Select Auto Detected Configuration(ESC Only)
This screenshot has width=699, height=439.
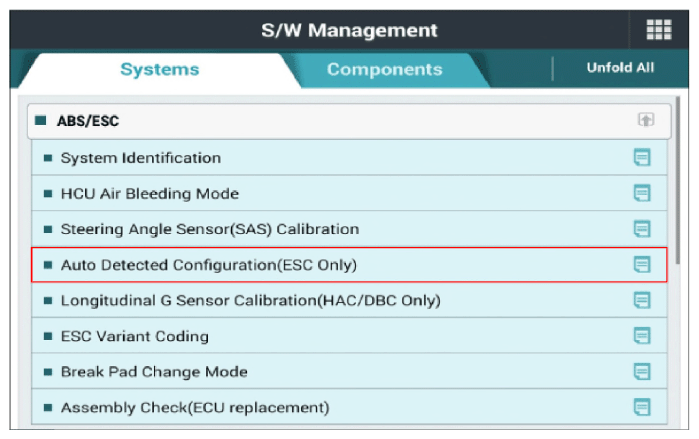click(349, 265)
